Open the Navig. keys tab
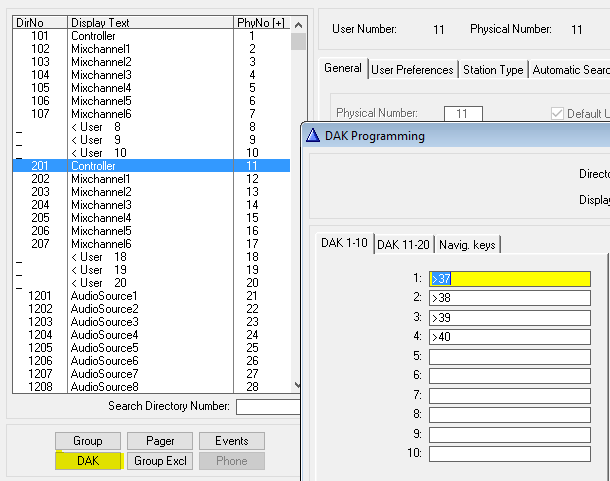 coord(468,245)
